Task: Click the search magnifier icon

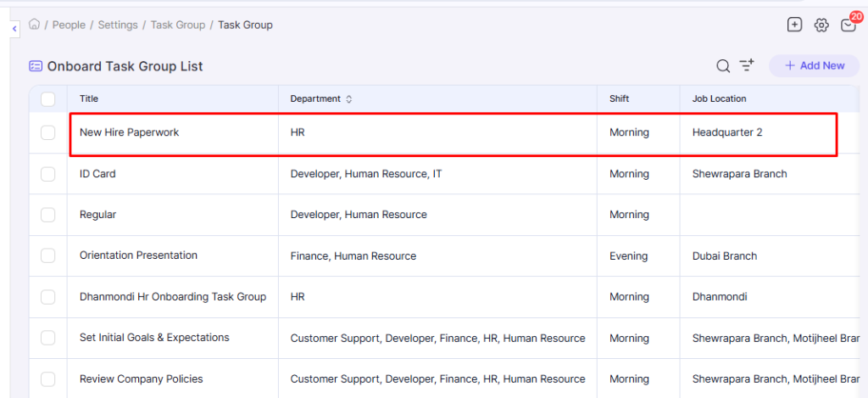Action: [723, 66]
